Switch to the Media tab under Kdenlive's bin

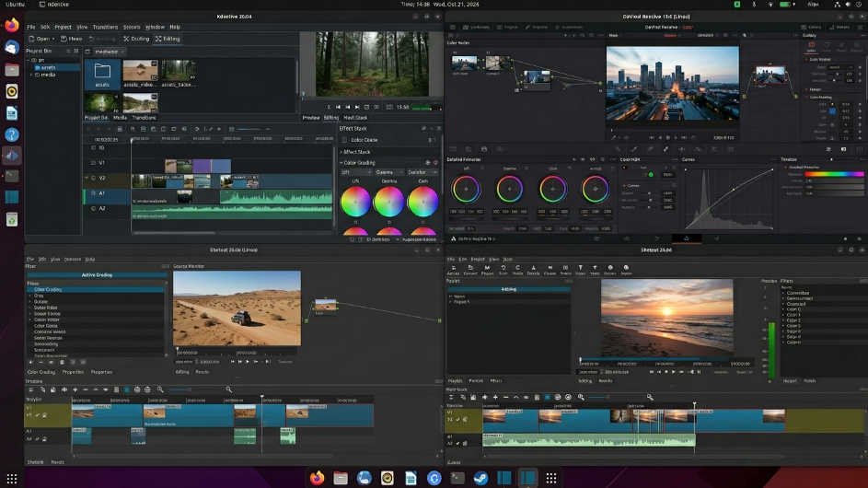pos(121,118)
